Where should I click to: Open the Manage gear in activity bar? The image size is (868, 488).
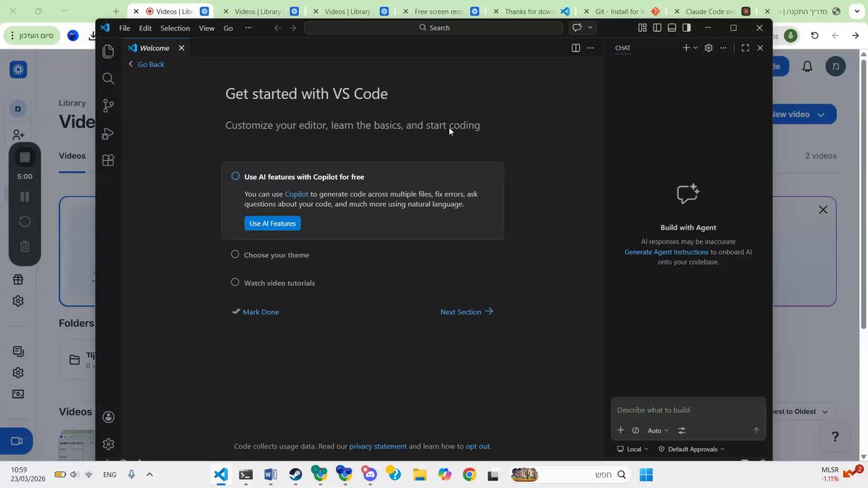tap(108, 444)
